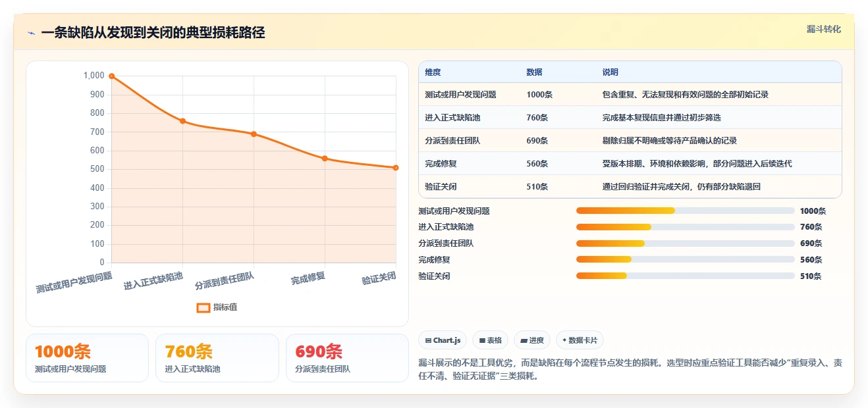Screen dimensions: 868x408
Task: Select table cell 分派到责任团队
Action: pos(454,141)
